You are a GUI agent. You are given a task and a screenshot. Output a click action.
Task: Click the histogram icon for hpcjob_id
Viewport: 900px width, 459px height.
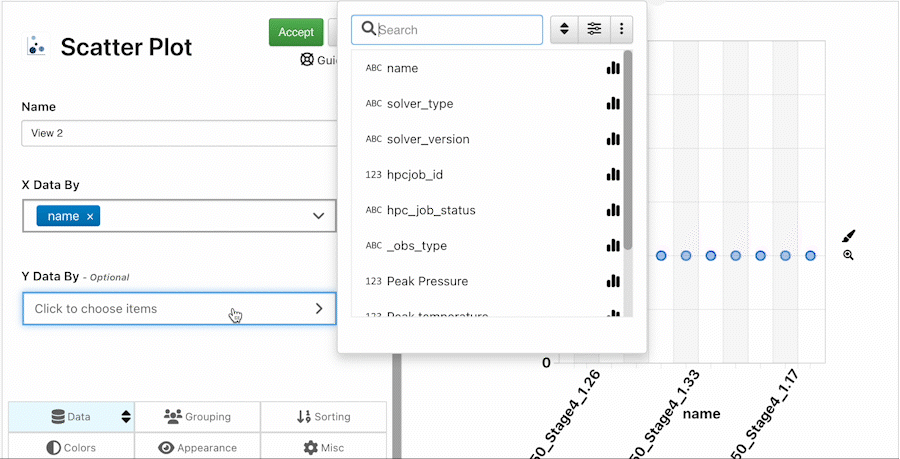[x=613, y=174]
